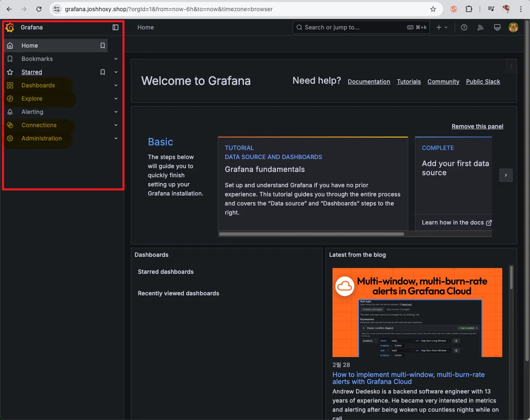Click the blog panel vertical scrollbar
Screen dimensions: 530x420
(511, 278)
